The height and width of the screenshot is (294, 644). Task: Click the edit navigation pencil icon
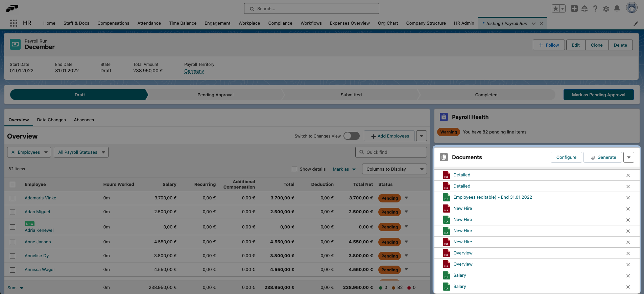coord(636,23)
